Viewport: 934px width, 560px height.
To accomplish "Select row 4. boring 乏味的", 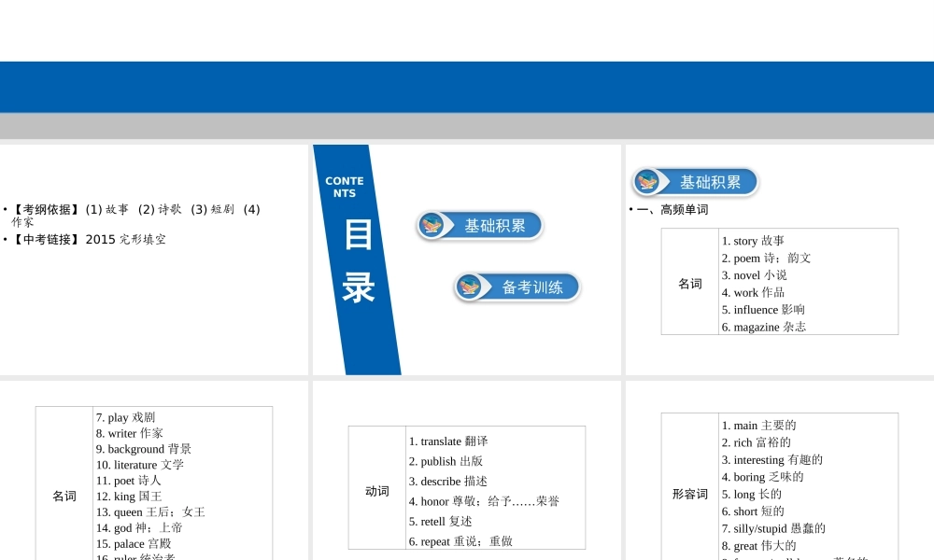I will [762, 477].
